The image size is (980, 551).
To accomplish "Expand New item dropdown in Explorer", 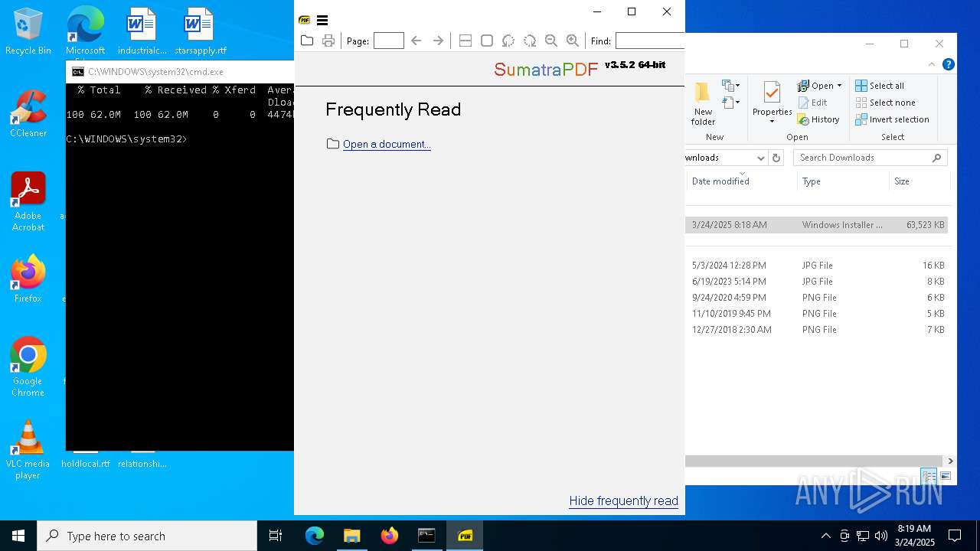I will click(731, 86).
